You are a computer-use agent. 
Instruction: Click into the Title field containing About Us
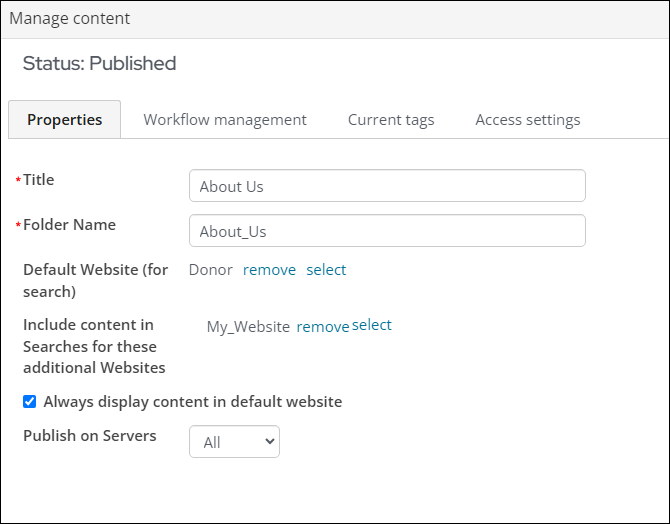coord(387,185)
